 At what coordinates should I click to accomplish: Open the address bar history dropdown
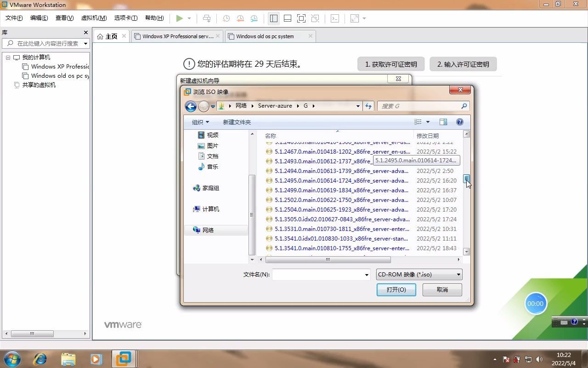click(358, 106)
